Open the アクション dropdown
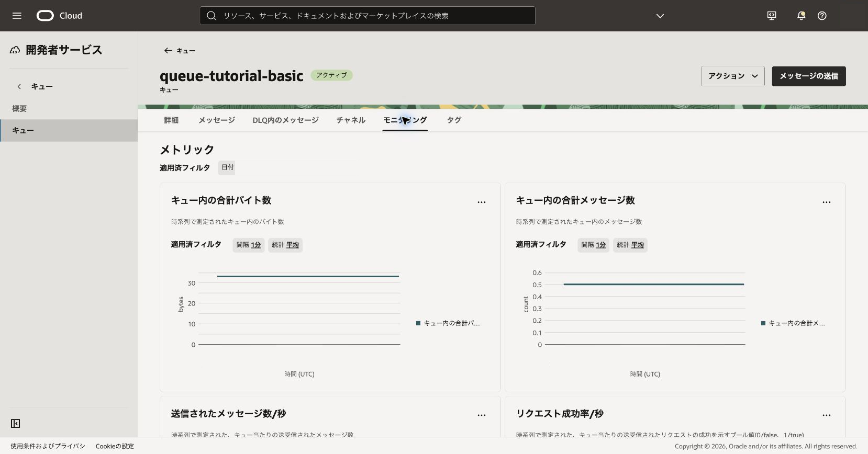868x454 pixels. pos(732,76)
